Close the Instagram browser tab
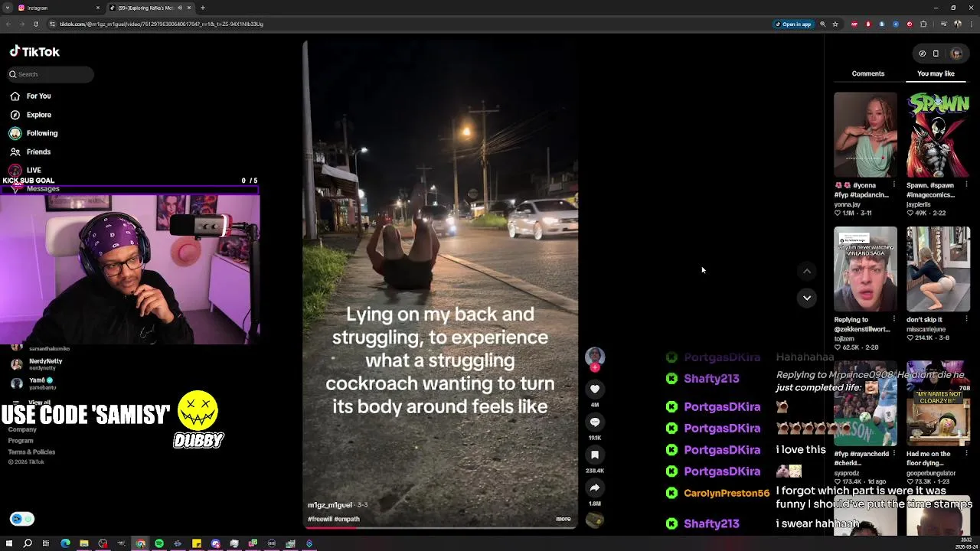This screenshot has height=551, width=980. tap(98, 8)
